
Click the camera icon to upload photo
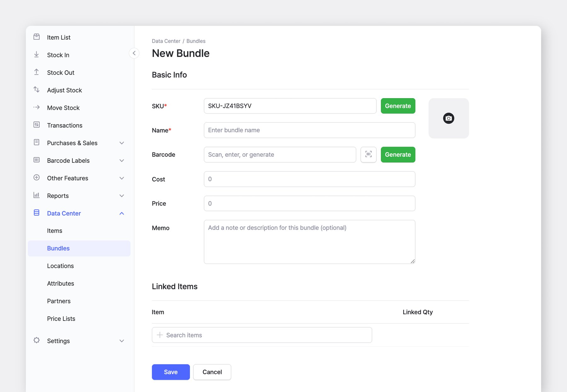[x=449, y=118]
